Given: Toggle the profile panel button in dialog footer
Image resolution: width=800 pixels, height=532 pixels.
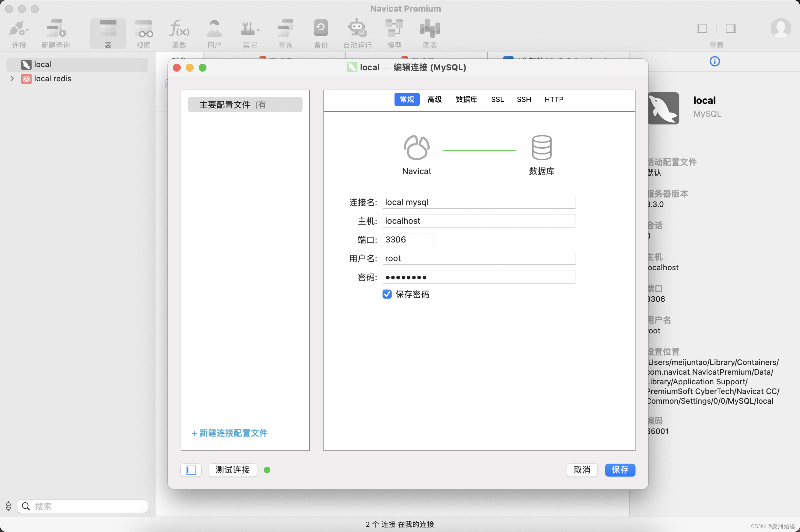Looking at the screenshot, I should point(191,470).
